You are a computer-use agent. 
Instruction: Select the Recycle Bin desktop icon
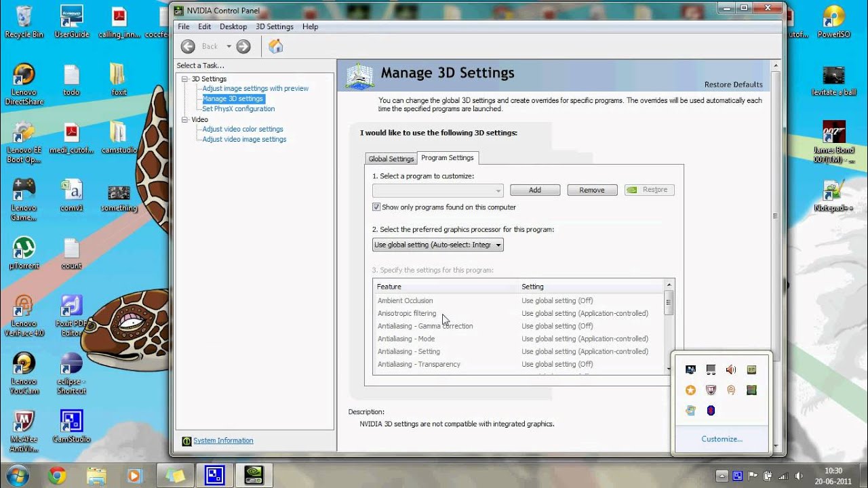[x=24, y=22]
